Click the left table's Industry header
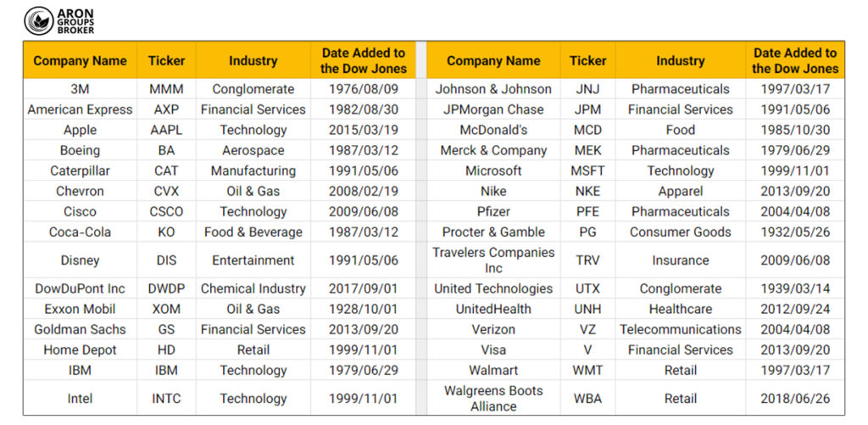The width and height of the screenshot is (868, 425). pyautogui.click(x=253, y=61)
